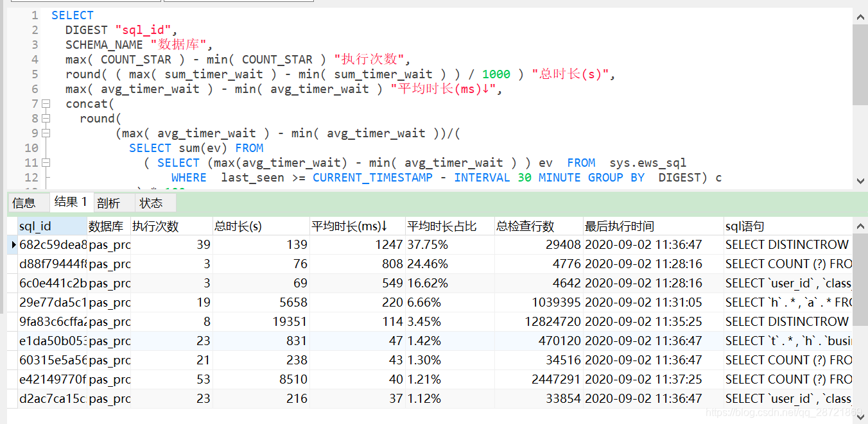The height and width of the screenshot is (424, 868).
Task: Select the 24.46% cell
Action: pos(449,264)
